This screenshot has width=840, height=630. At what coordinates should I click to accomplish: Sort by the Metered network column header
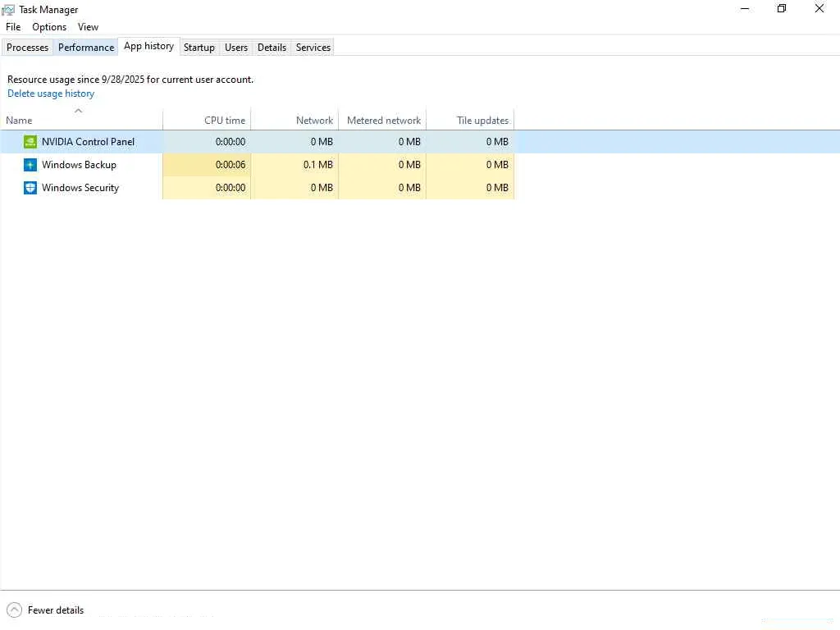[x=382, y=120]
